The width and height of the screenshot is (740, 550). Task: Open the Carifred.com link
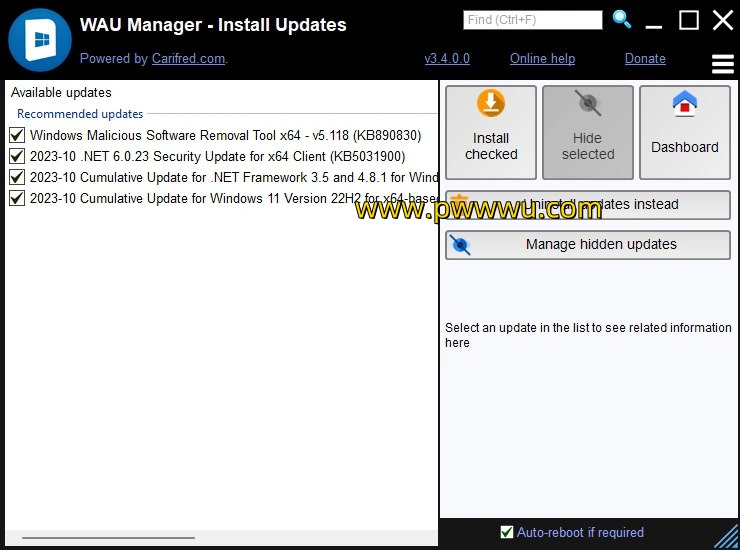pyautogui.click(x=188, y=59)
